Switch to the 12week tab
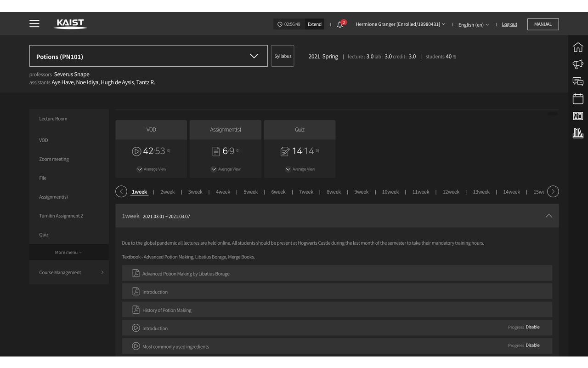The height and width of the screenshot is (368, 588). point(451,192)
